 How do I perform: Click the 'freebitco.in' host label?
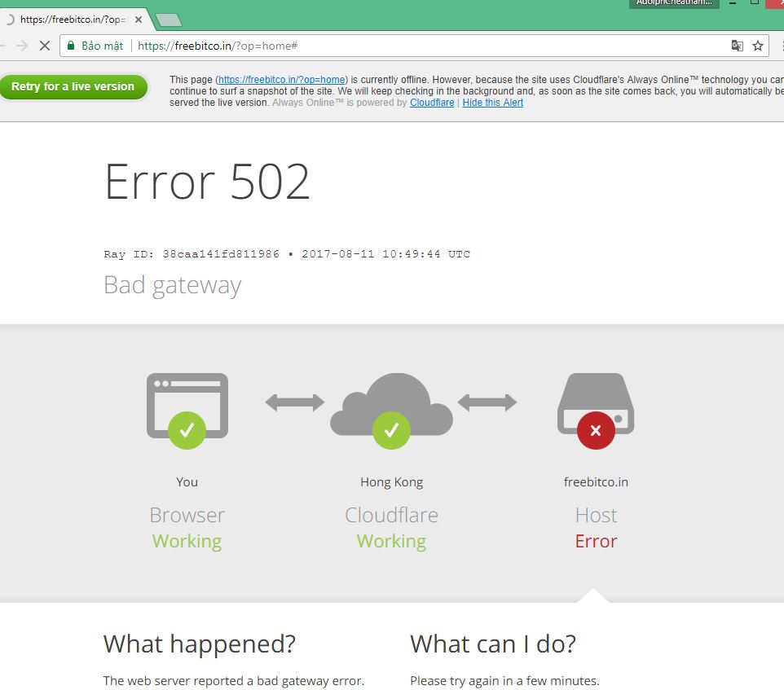596,482
